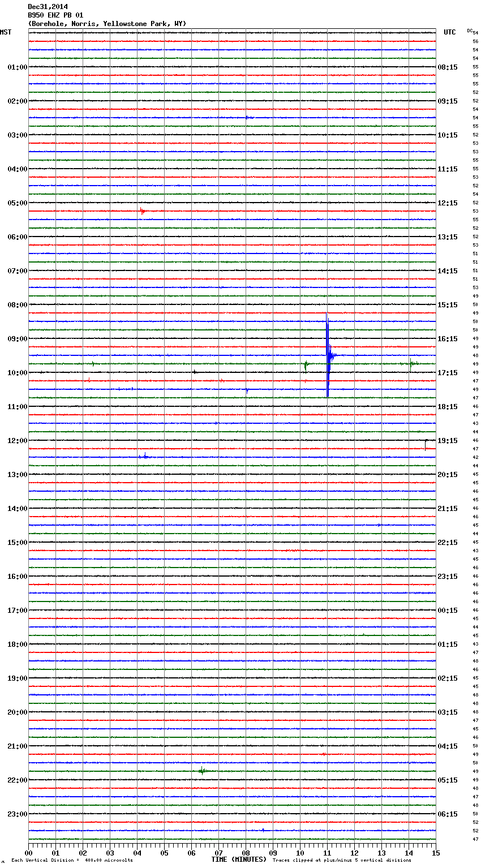481x868 pixels.
Task: Select the minute 11 axis tick label
Action: point(327,853)
